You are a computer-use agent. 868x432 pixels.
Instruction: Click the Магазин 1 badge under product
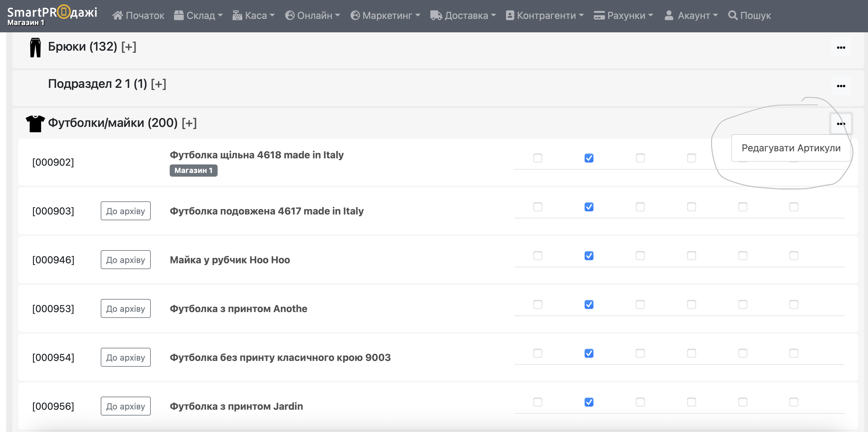point(193,170)
